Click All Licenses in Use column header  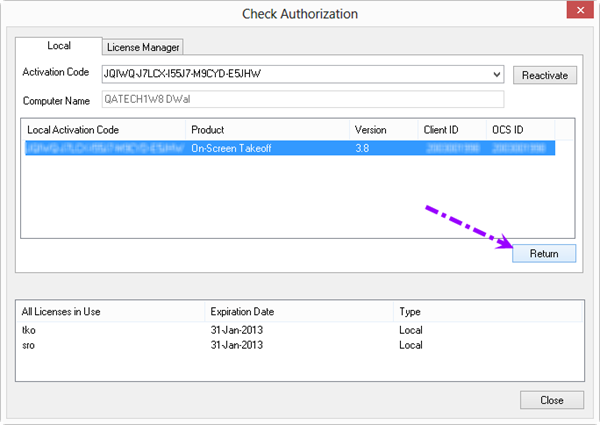(x=110, y=312)
